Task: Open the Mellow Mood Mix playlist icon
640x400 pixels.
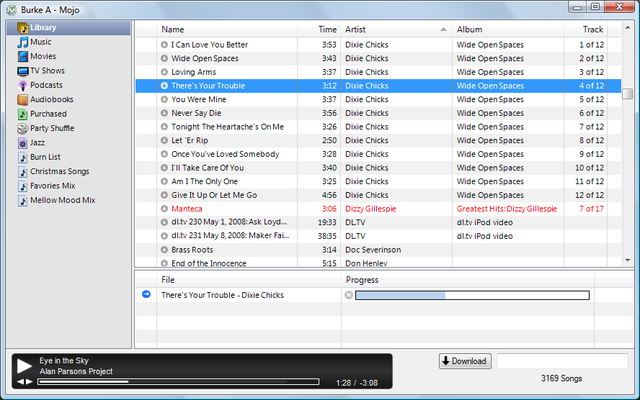Action: 23,200
